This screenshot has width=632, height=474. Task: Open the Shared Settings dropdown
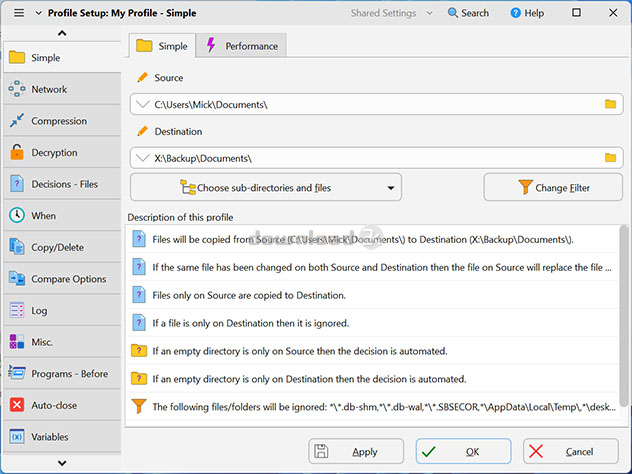[391, 13]
